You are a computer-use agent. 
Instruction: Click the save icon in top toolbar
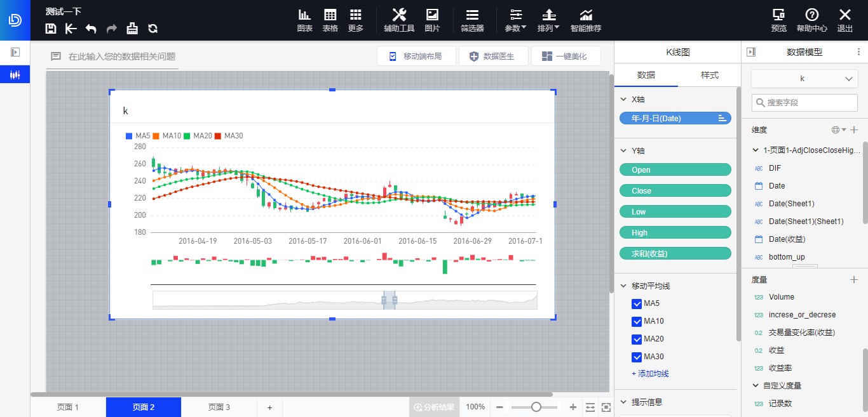click(51, 29)
